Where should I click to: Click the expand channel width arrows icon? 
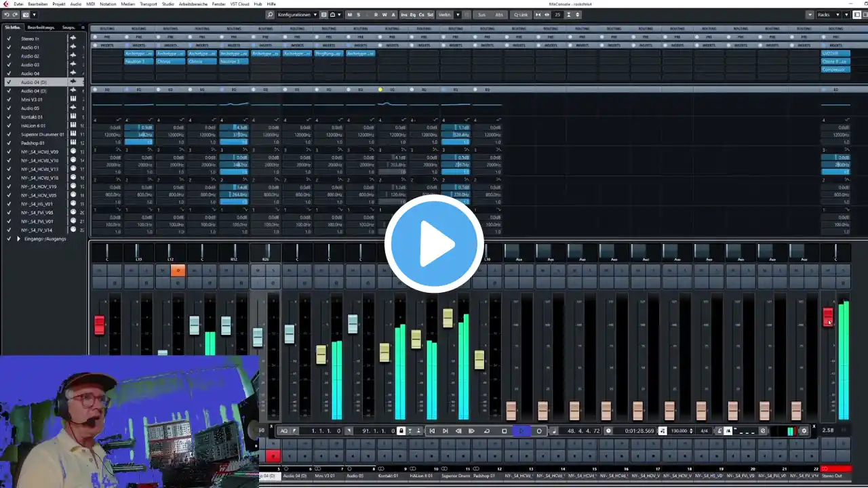point(548,14)
